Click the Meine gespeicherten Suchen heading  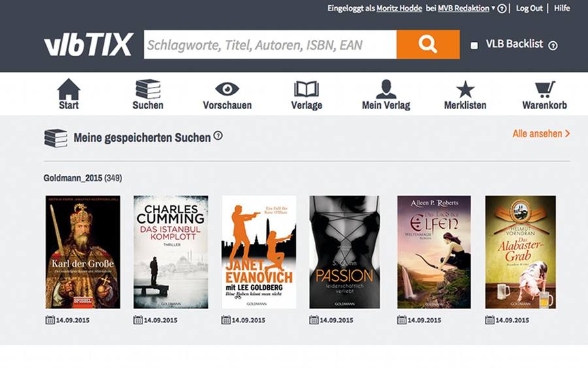[x=142, y=138]
